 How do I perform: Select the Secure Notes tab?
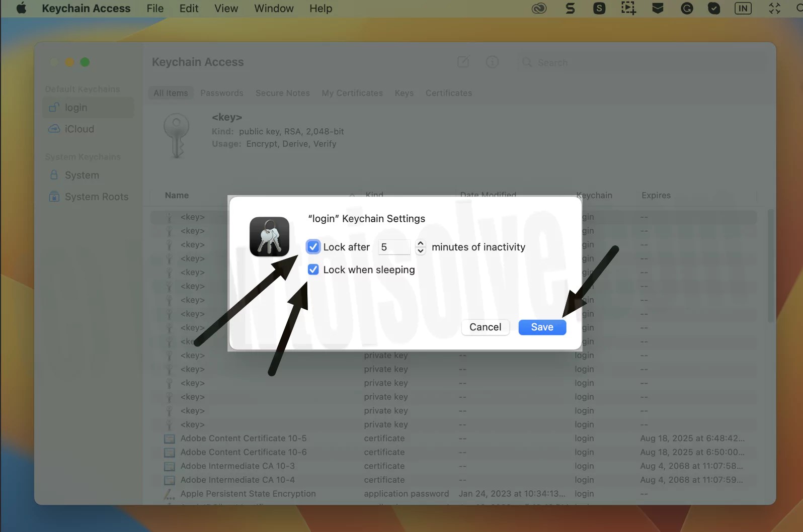tap(282, 93)
